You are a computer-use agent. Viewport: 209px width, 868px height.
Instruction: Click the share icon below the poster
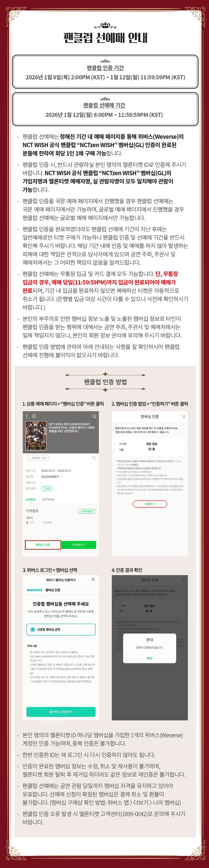click(x=94, y=458)
